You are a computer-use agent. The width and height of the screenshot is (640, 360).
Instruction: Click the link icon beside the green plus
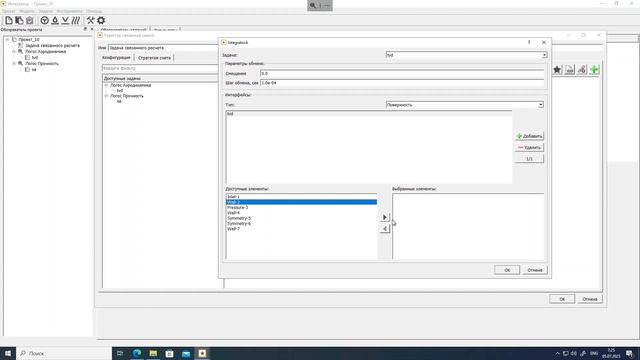[582, 70]
